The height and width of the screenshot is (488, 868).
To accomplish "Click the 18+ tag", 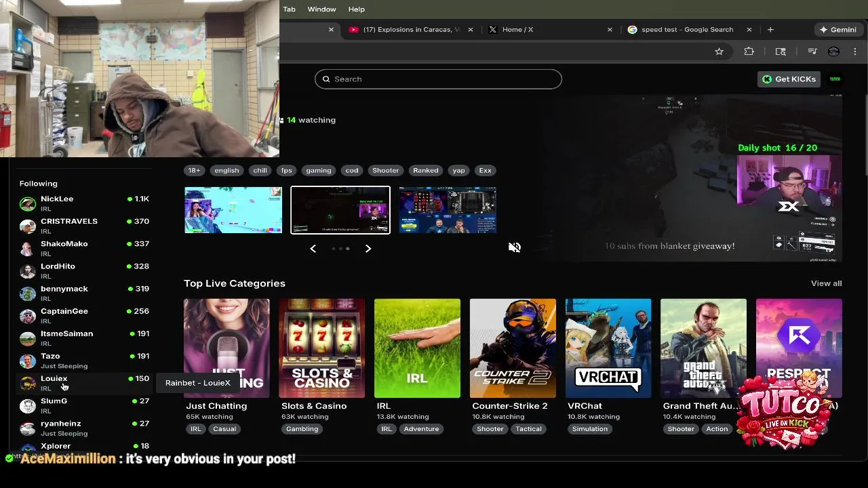I will 194,171.
